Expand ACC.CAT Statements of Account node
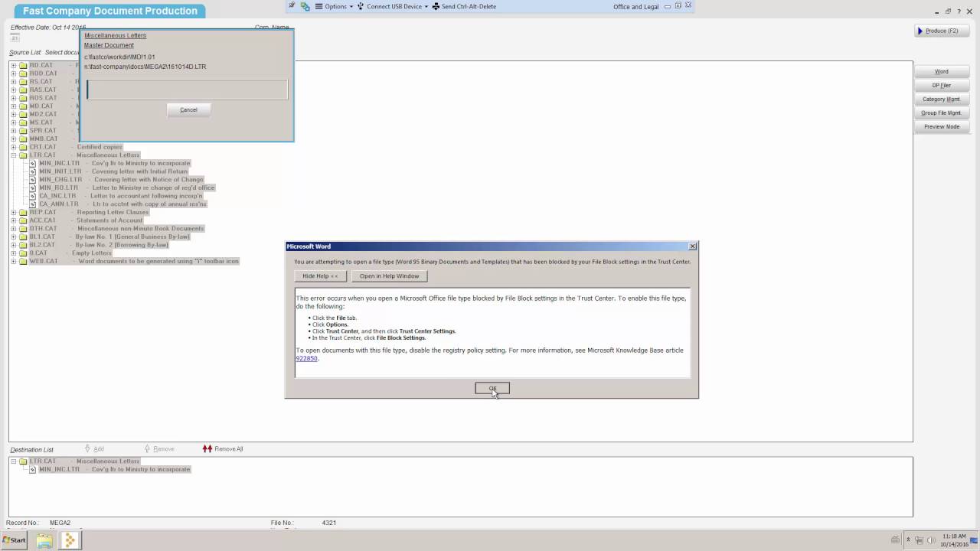 tap(13, 220)
